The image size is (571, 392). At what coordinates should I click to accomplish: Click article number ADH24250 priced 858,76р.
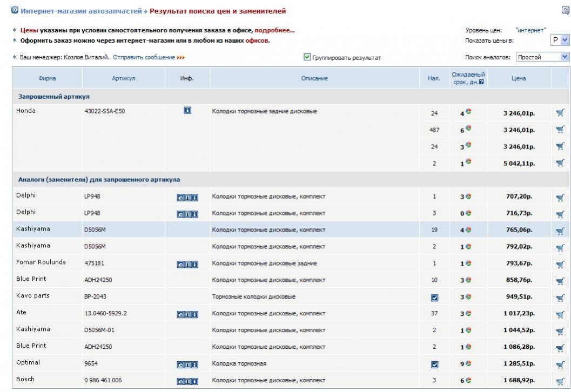tap(98, 280)
